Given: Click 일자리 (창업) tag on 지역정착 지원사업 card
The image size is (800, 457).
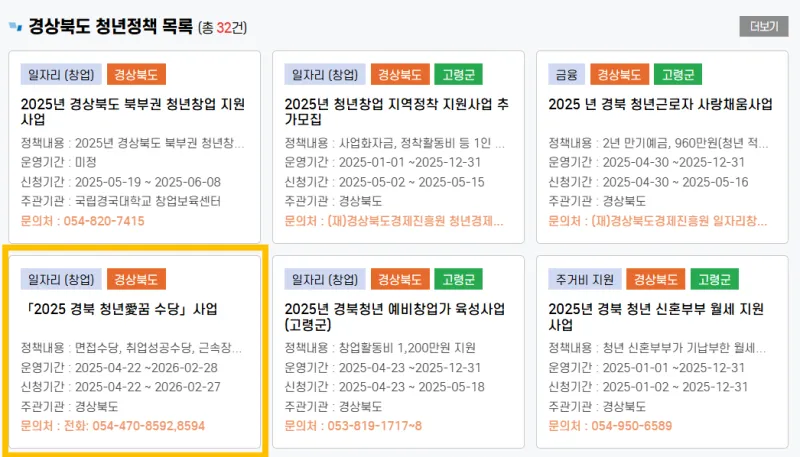Looking at the screenshot, I should tap(325, 74).
